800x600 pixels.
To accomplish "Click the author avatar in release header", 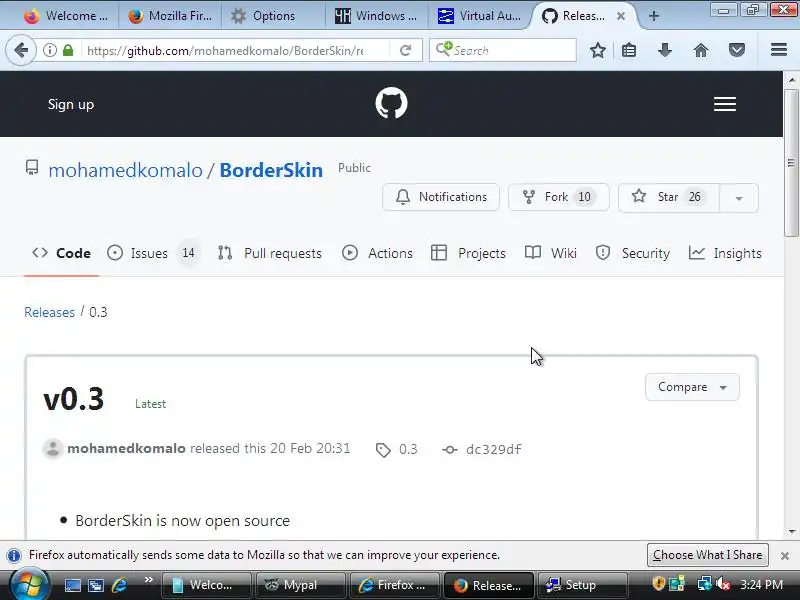I will [53, 448].
